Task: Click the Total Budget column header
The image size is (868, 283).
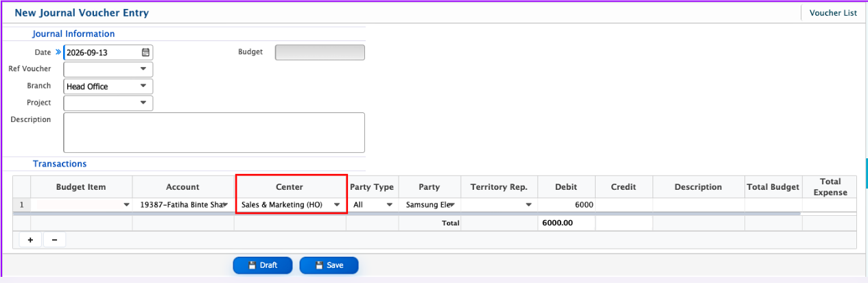Action: pyautogui.click(x=773, y=187)
